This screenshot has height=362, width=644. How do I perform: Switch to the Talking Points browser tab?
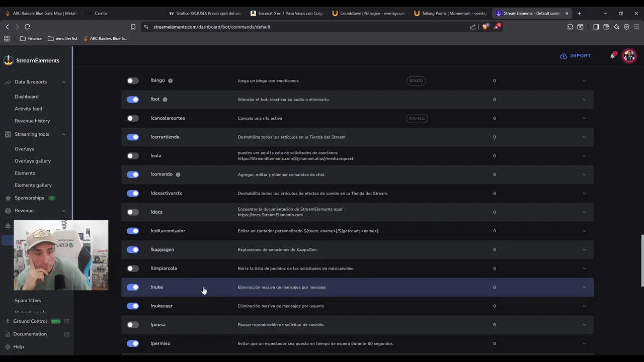click(x=450, y=13)
